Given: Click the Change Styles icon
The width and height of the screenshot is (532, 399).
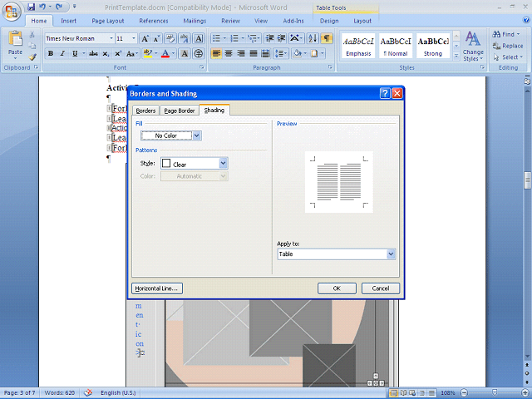Looking at the screenshot, I should point(473,45).
